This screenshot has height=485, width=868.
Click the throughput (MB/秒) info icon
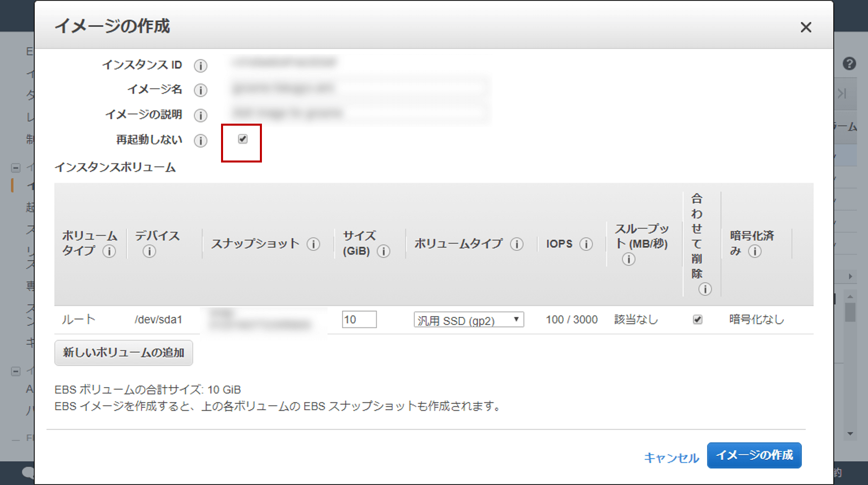click(x=628, y=259)
